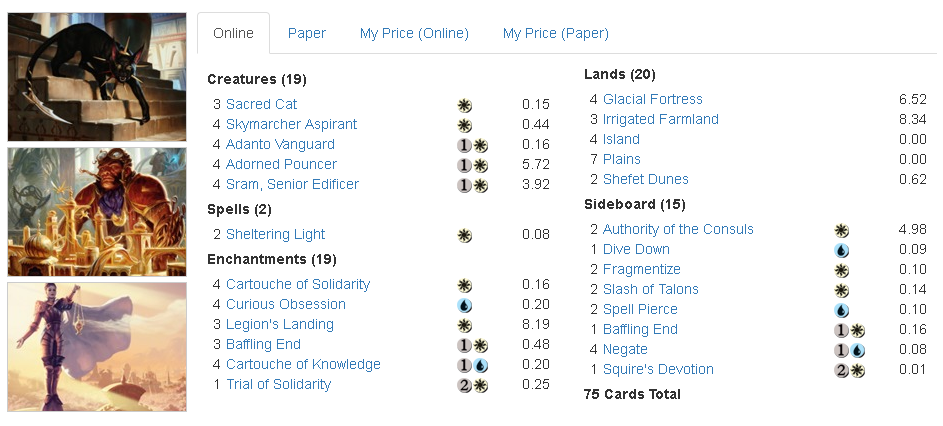This screenshot has width=943, height=426.
Task: Click the blue mana icon next to Dive Down
Action: coord(841,249)
